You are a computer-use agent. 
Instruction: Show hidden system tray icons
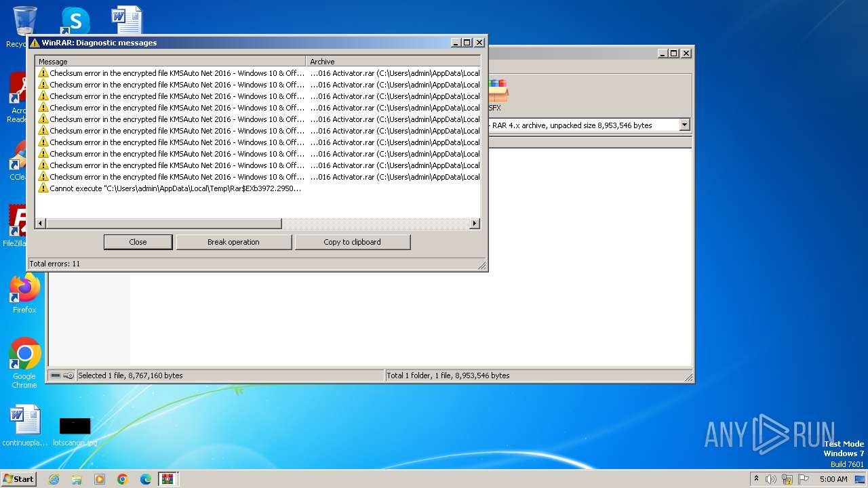click(x=756, y=479)
